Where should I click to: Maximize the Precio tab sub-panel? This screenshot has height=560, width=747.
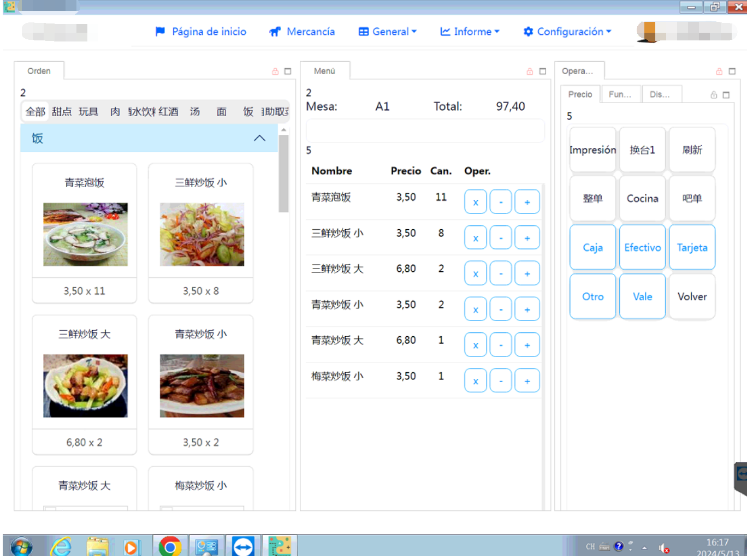[726, 95]
